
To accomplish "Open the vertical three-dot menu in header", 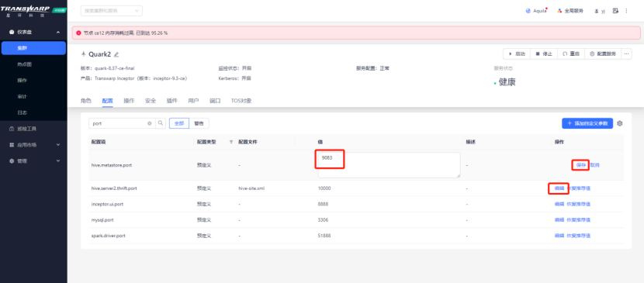I will click(x=626, y=11).
